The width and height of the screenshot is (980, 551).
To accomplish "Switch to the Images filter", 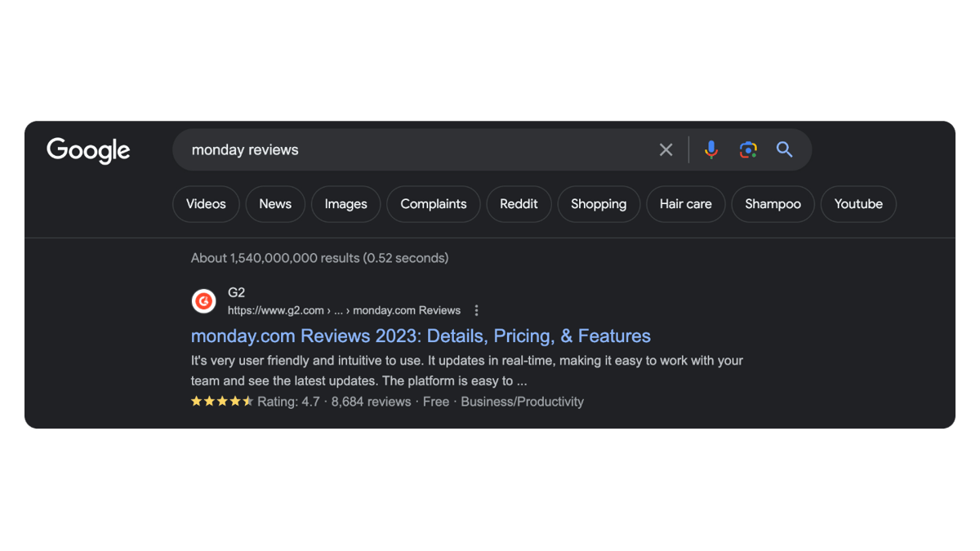I will [x=345, y=204].
